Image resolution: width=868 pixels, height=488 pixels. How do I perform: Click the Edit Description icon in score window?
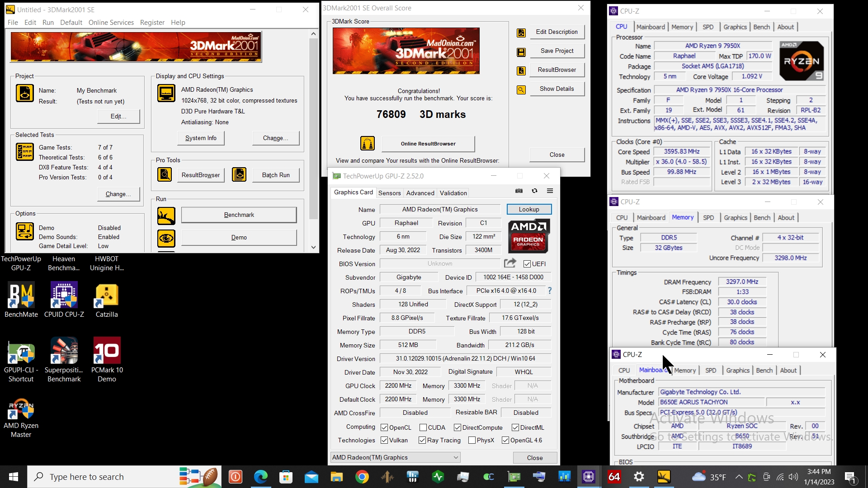(x=521, y=33)
